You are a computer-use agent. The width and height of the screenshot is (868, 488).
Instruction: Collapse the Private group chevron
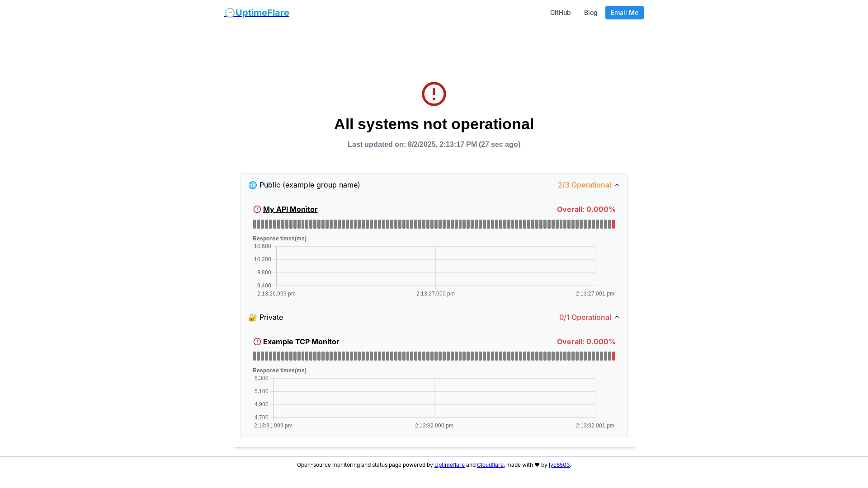click(617, 317)
